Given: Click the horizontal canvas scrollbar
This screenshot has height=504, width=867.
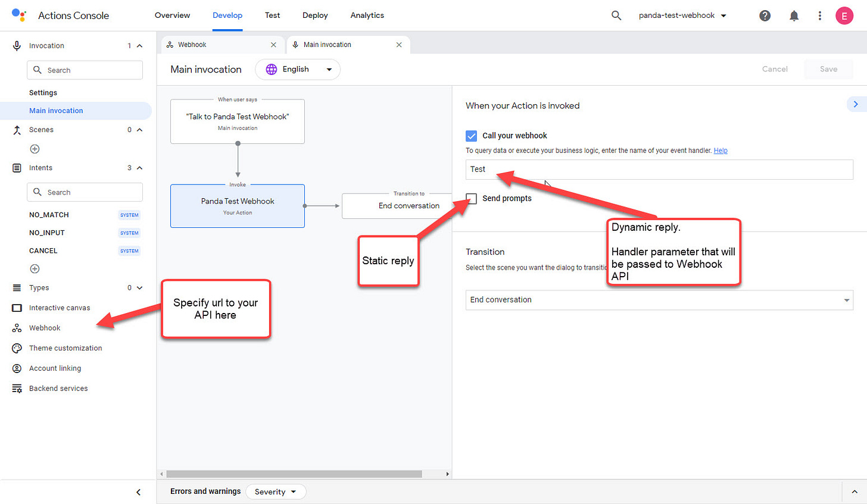Looking at the screenshot, I should coord(294,474).
